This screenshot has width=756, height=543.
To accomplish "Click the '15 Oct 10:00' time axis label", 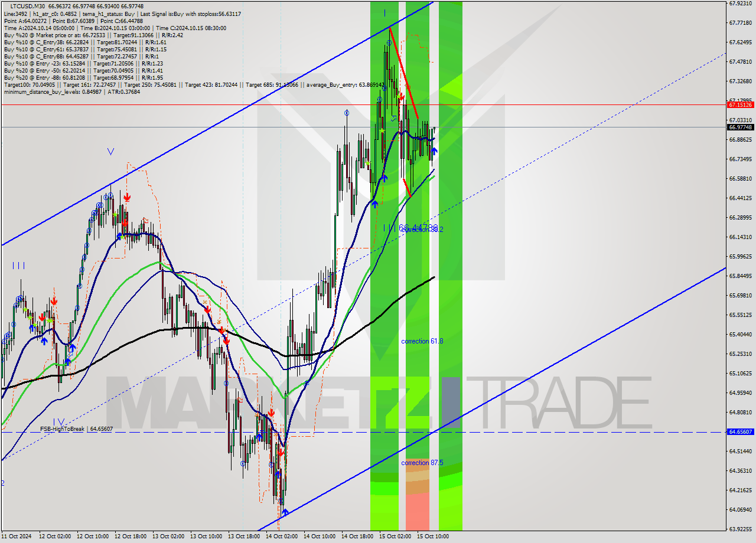I will [432, 537].
